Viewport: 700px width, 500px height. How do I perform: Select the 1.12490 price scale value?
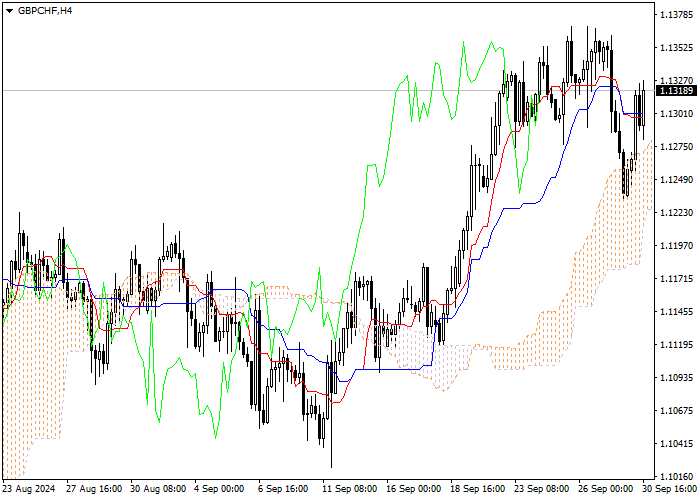[677, 180]
